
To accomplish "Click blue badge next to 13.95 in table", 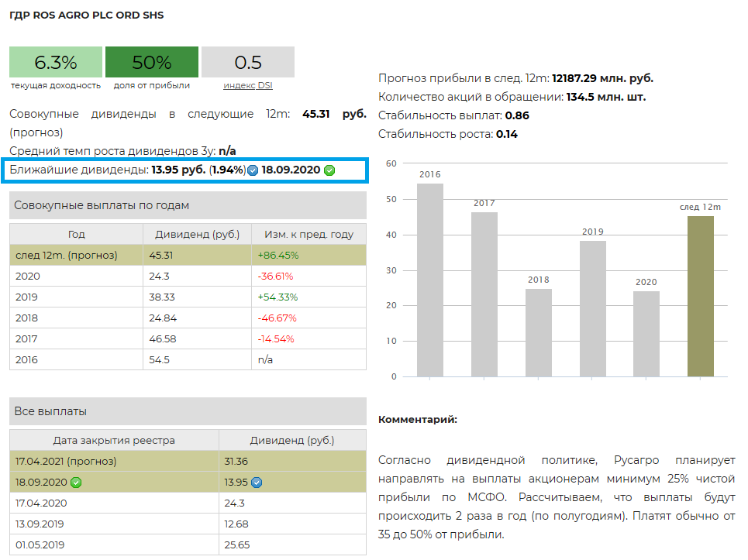I will coord(257,483).
